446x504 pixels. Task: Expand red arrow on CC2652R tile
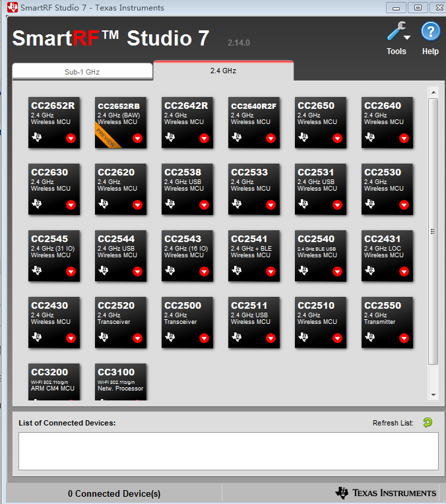[x=71, y=139]
